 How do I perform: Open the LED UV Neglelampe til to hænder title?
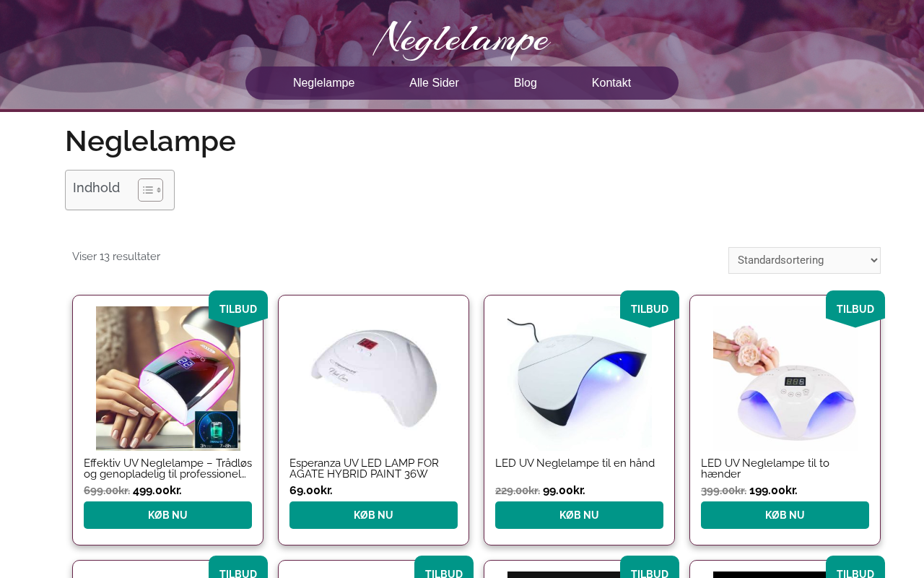(765, 468)
